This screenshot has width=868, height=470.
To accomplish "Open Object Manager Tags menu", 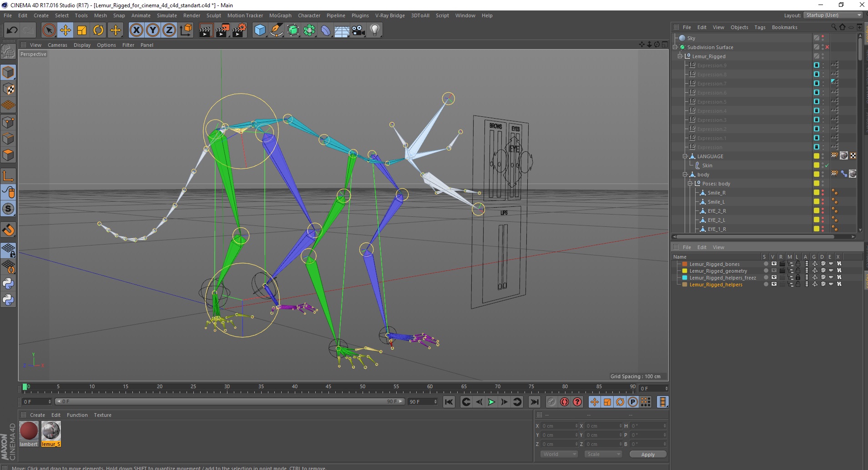I will [760, 27].
